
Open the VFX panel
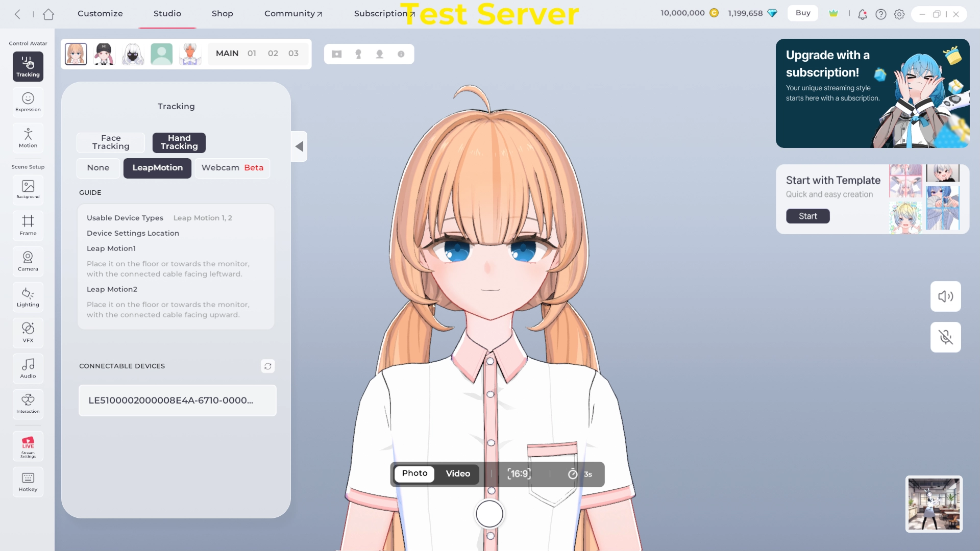(x=28, y=333)
